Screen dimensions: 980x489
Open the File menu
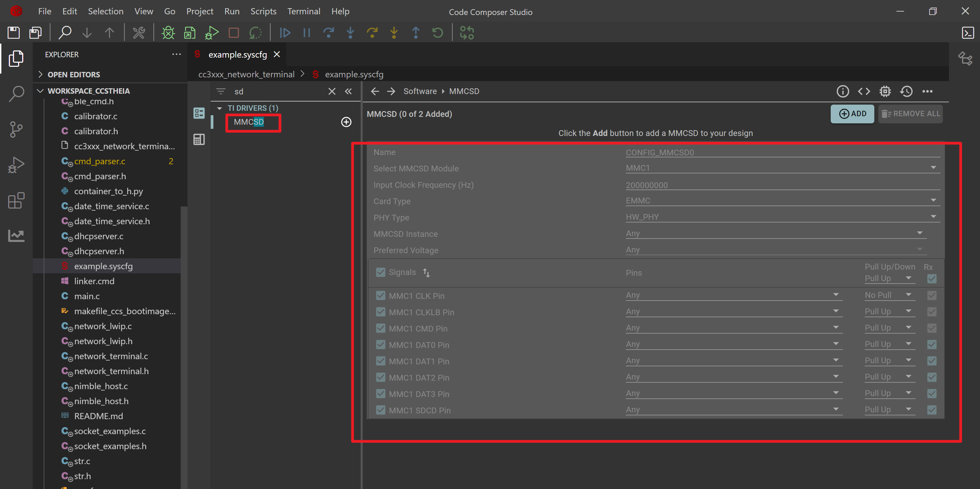[x=45, y=11]
